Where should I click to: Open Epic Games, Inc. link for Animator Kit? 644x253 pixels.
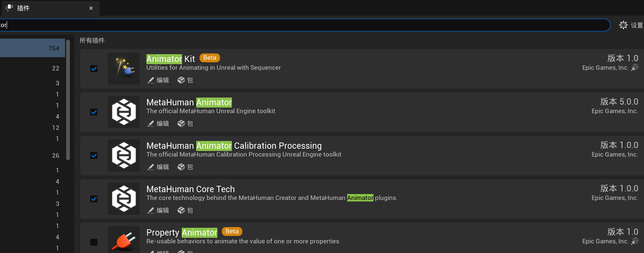[610, 68]
